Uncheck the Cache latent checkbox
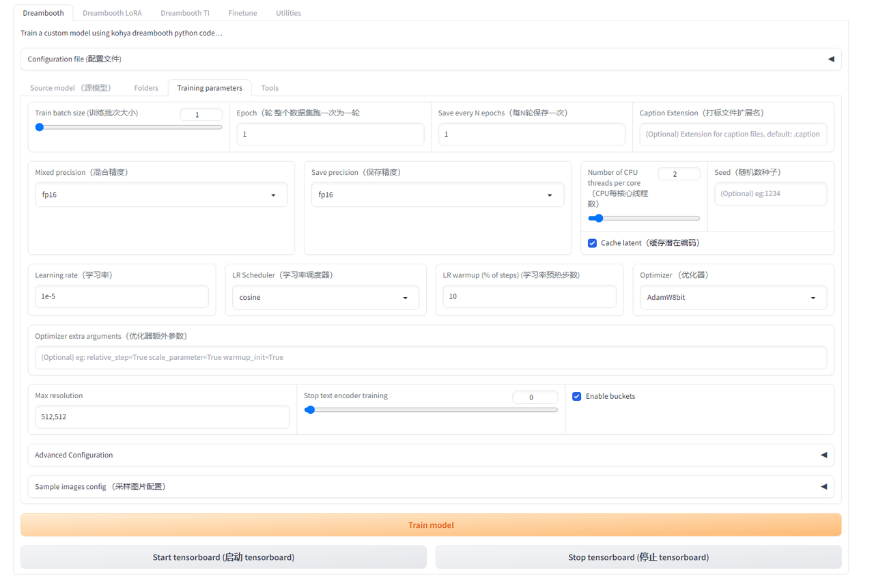This screenshot has height=588, width=874. pos(593,243)
